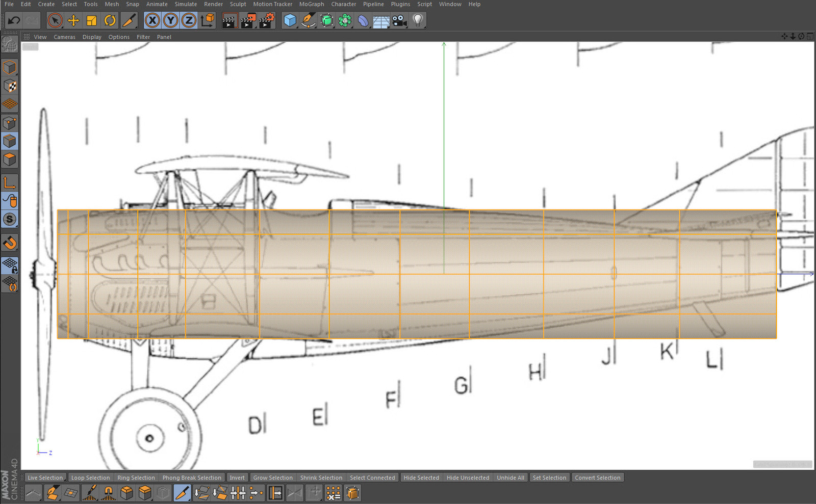816x504 pixels.
Task: Click Grow Selection button
Action: pyautogui.click(x=273, y=478)
